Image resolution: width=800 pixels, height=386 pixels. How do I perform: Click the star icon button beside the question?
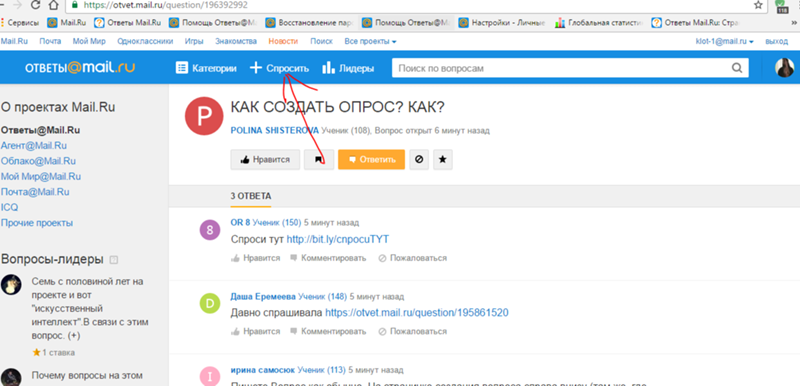pos(443,160)
